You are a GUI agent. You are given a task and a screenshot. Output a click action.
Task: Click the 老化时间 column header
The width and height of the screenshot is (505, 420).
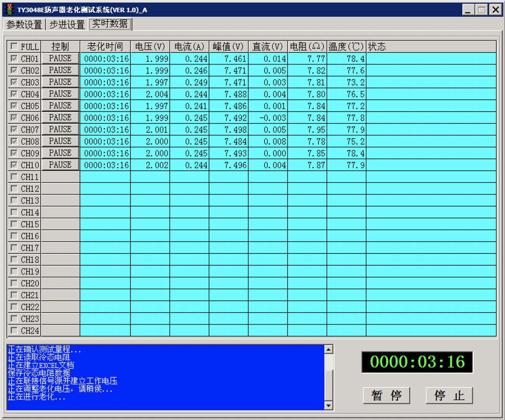point(105,47)
